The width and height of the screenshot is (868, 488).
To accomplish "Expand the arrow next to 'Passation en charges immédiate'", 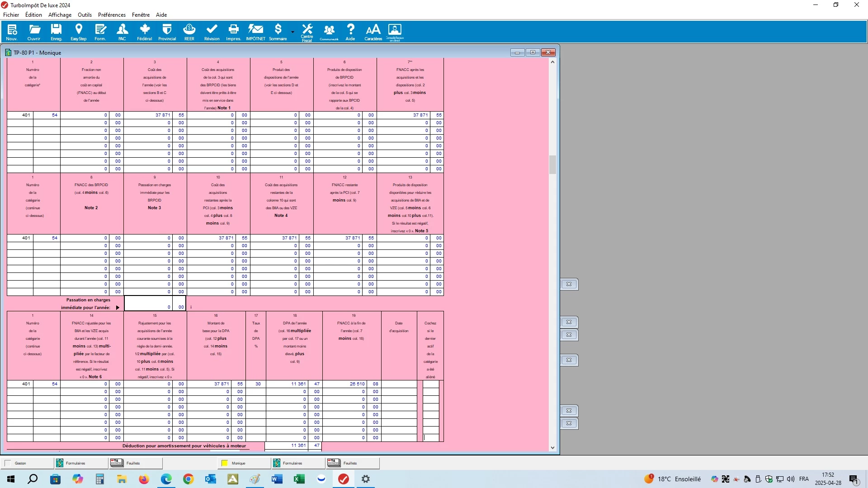I will tap(118, 308).
